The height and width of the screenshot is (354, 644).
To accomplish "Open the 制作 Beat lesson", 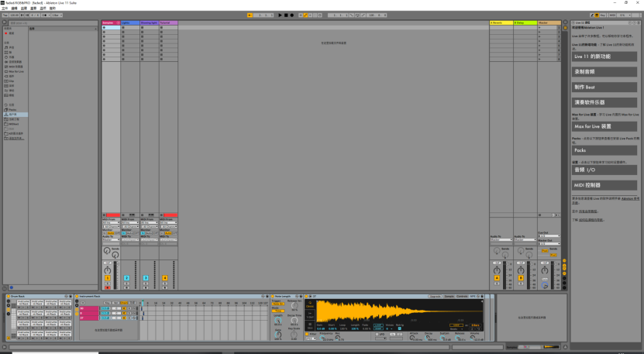I will click(x=604, y=87).
